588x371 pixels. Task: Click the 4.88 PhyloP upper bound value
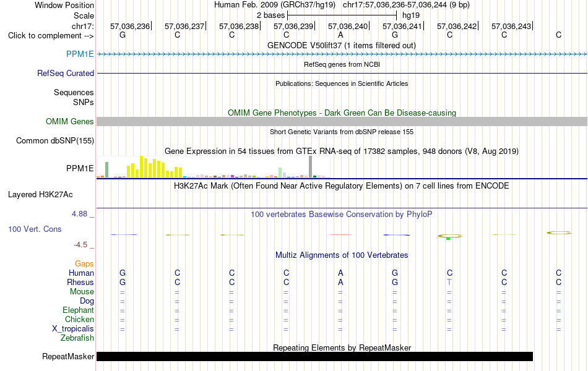click(x=79, y=213)
